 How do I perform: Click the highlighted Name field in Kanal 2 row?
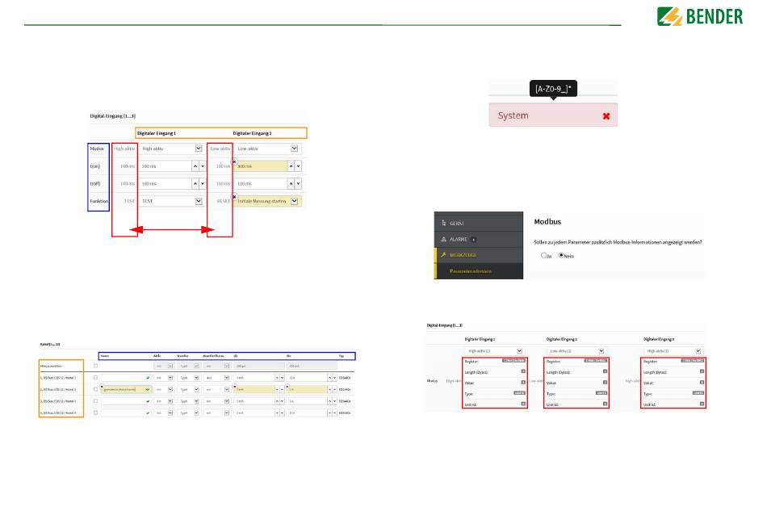click(x=127, y=389)
